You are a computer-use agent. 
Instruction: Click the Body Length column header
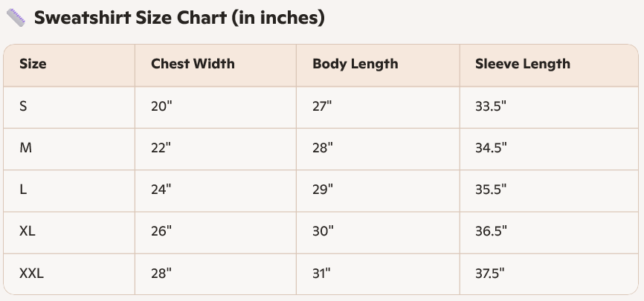pyautogui.click(x=355, y=64)
